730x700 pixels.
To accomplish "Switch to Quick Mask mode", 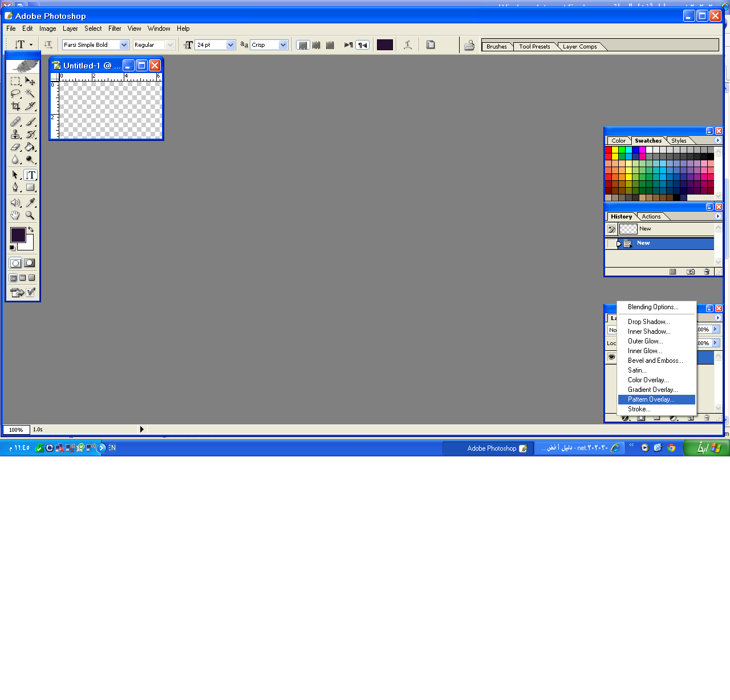I will click(x=30, y=263).
